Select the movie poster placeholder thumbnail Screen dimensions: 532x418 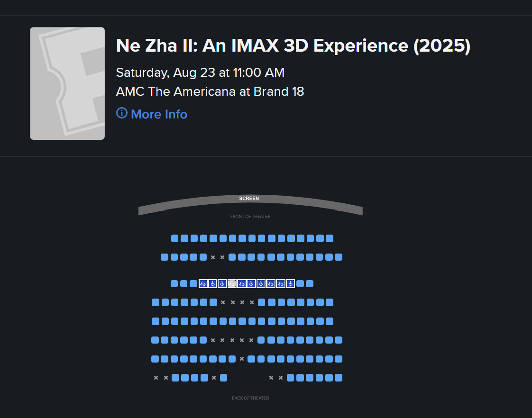coord(67,83)
